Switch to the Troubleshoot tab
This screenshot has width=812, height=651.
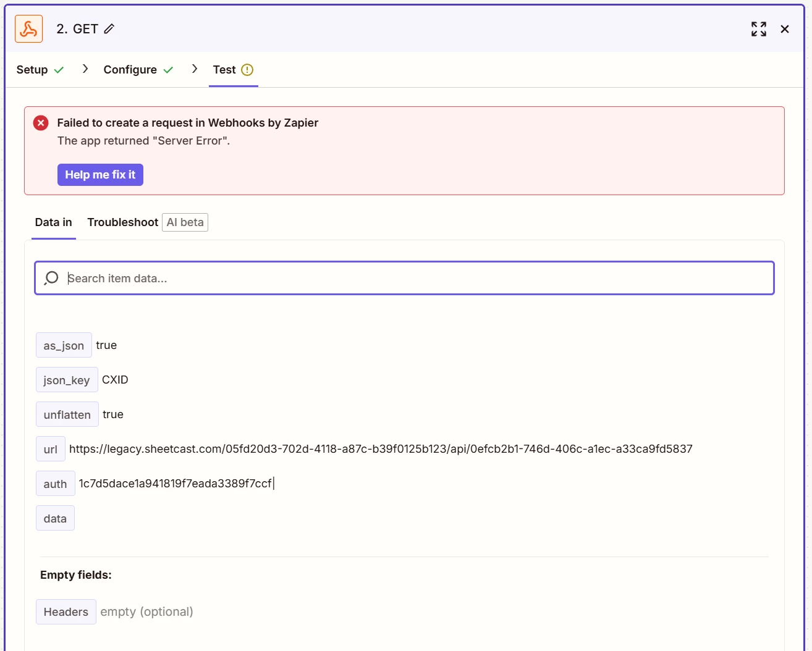pos(122,222)
